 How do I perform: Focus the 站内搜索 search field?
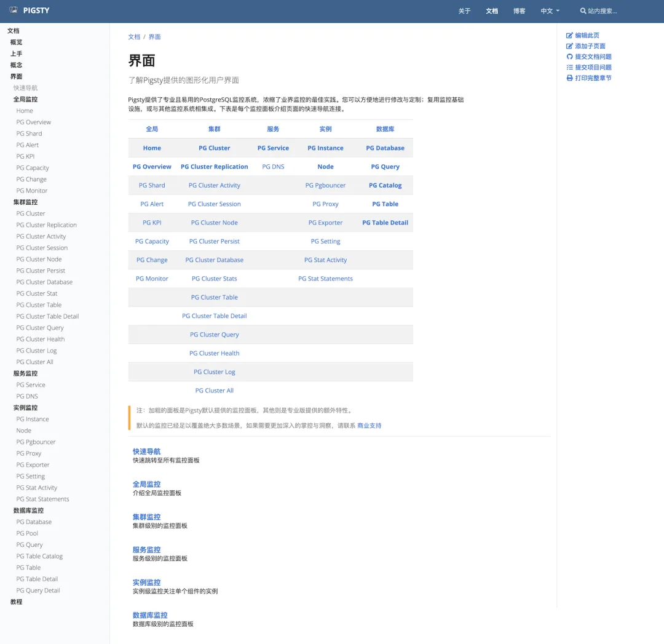602,11
